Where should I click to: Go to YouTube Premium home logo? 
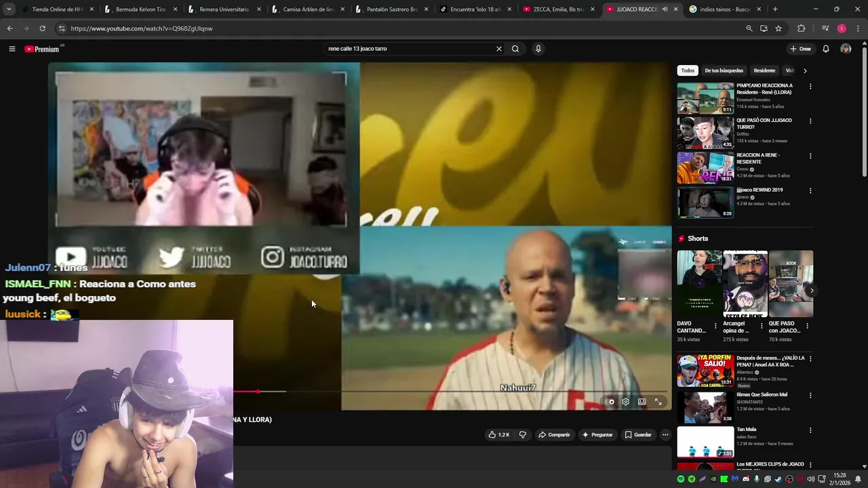point(42,49)
